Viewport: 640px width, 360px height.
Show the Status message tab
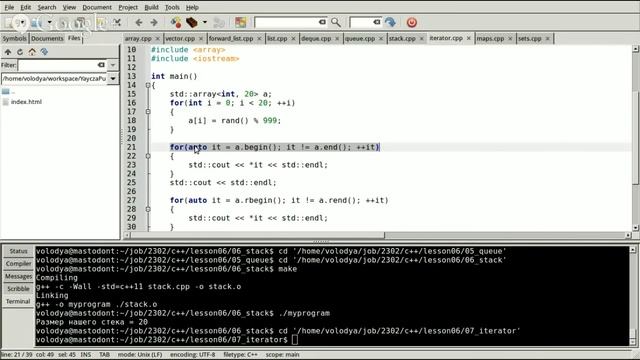(18, 251)
